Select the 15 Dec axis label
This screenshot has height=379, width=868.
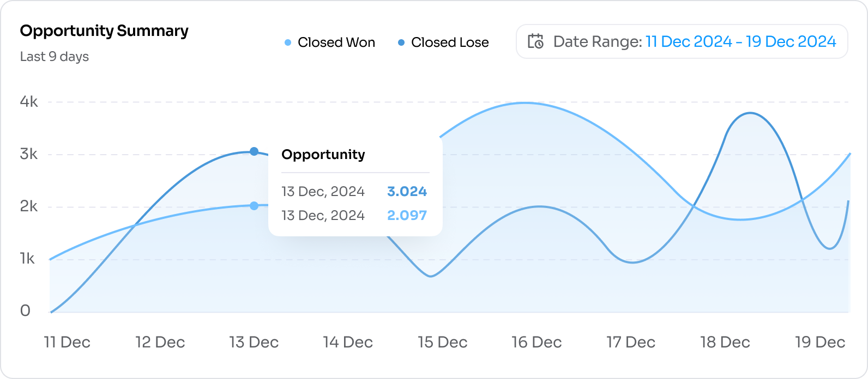(x=443, y=343)
